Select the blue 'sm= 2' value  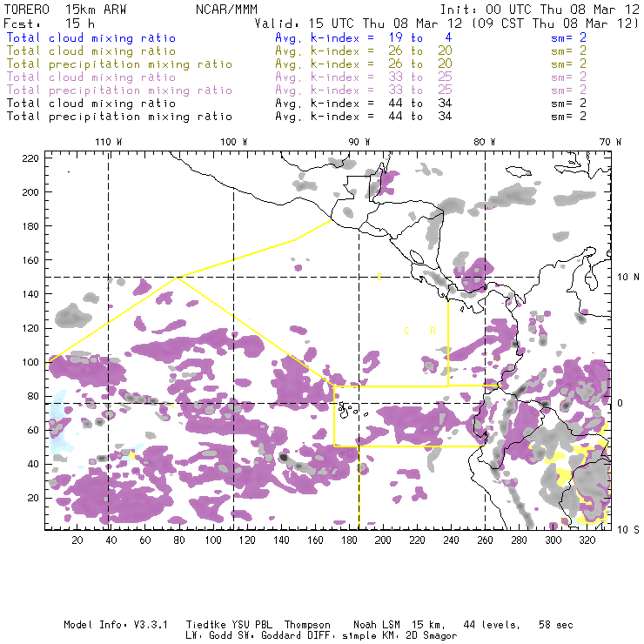coord(569,38)
